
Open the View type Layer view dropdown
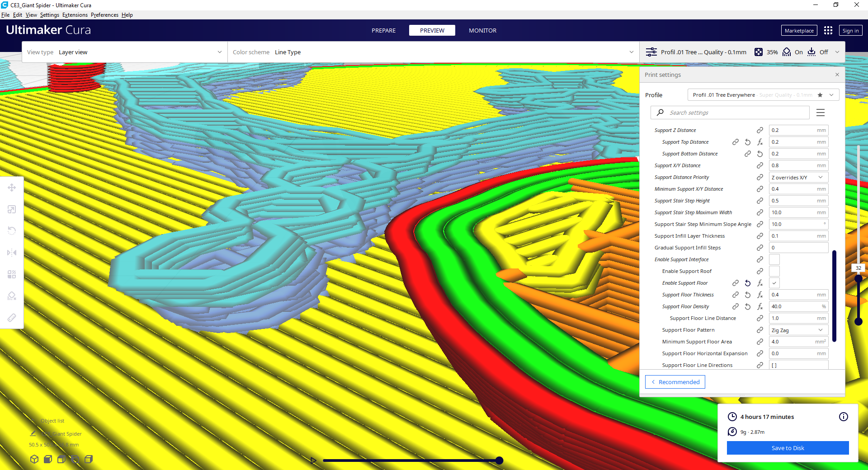click(124, 52)
